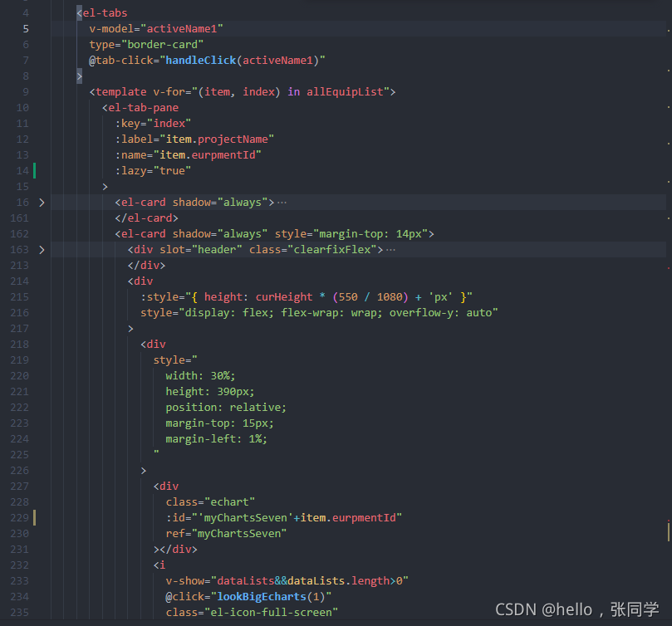
Task: Click the el-tab-pane tag name
Action: point(144,108)
